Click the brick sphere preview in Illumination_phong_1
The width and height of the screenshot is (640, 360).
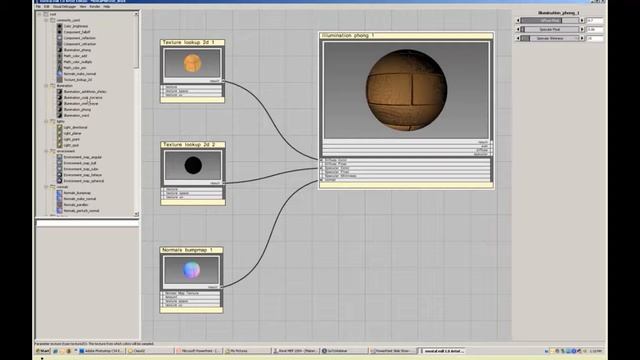pyautogui.click(x=406, y=90)
